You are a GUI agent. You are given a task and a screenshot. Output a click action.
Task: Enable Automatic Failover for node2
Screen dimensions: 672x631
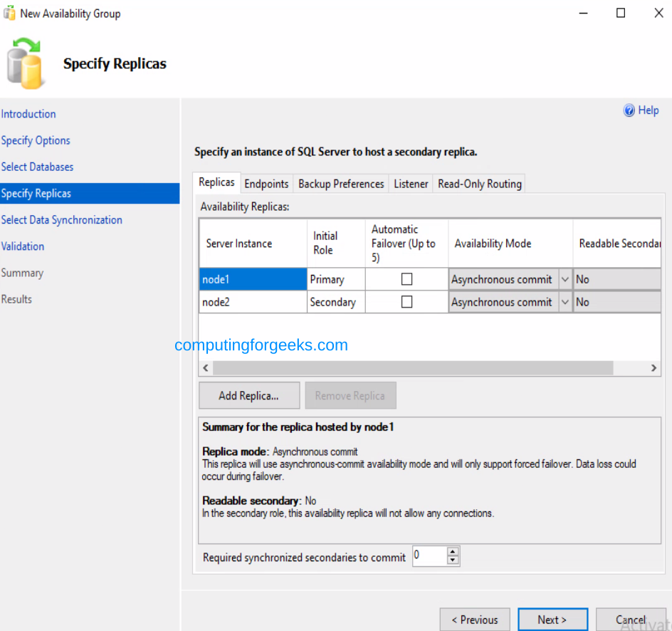[406, 301]
